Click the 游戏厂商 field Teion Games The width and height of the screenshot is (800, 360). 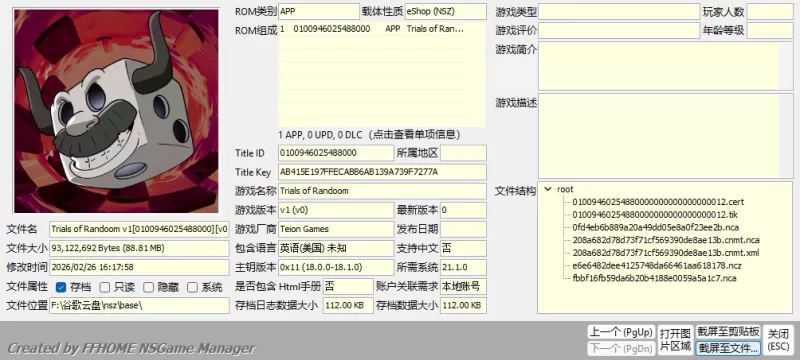336,229
